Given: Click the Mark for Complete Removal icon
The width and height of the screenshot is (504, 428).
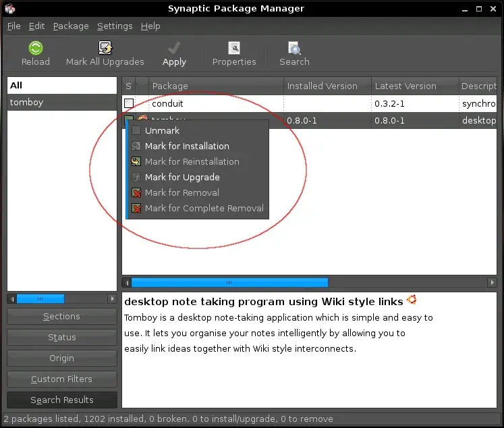Looking at the screenshot, I should tap(136, 208).
